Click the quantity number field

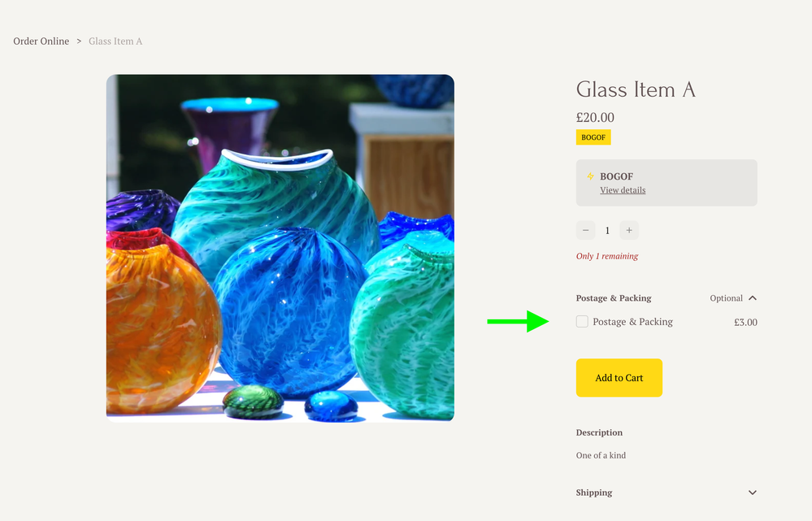[607, 231]
